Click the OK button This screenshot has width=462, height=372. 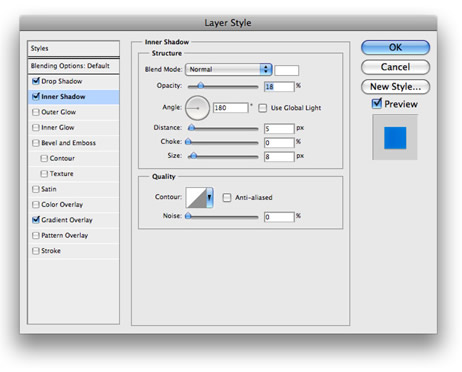395,47
